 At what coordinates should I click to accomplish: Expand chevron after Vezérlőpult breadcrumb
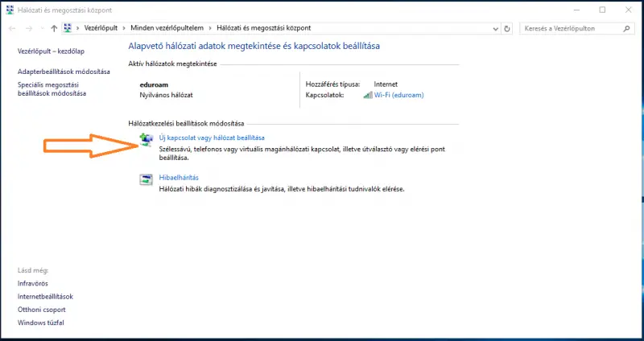tap(125, 28)
